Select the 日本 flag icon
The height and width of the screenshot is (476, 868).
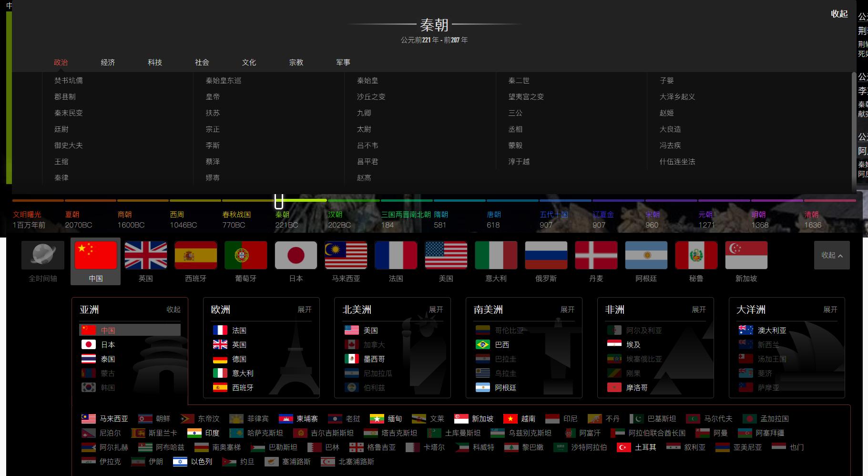click(x=296, y=255)
